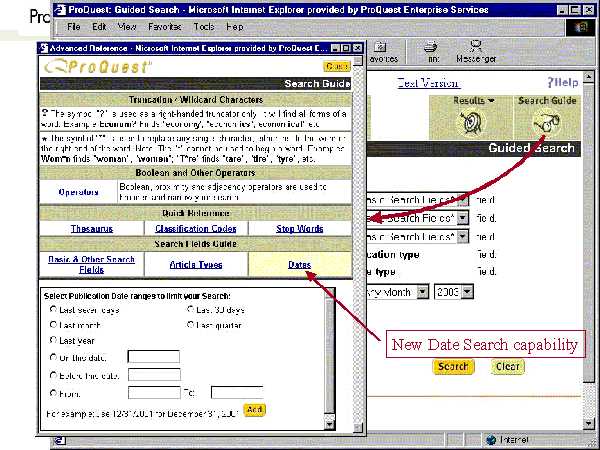Click the Internet Explorer throbber logo
The height and width of the screenshot is (450, 600).
click(580, 28)
